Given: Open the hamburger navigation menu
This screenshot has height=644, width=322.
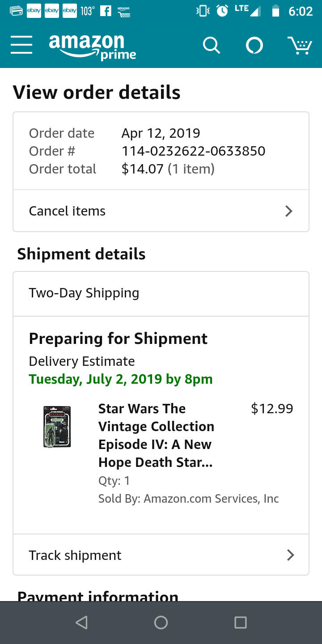Looking at the screenshot, I should 21,45.
